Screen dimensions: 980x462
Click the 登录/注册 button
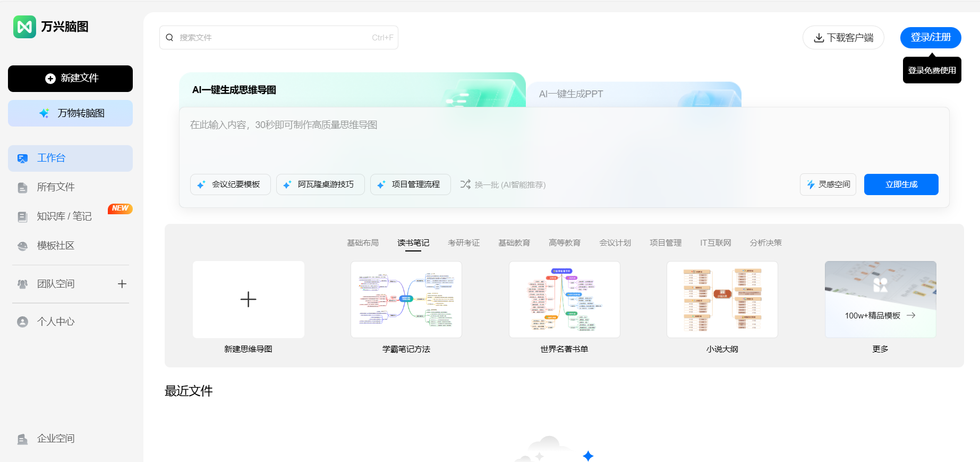point(930,38)
